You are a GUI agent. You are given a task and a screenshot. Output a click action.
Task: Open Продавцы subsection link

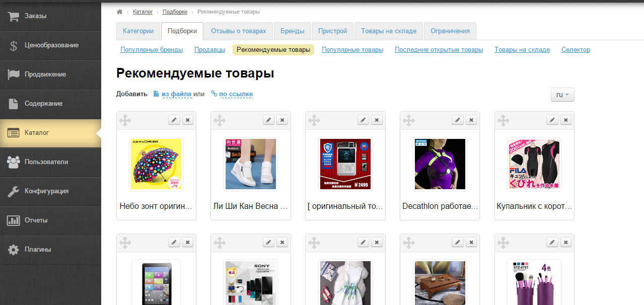(210, 50)
